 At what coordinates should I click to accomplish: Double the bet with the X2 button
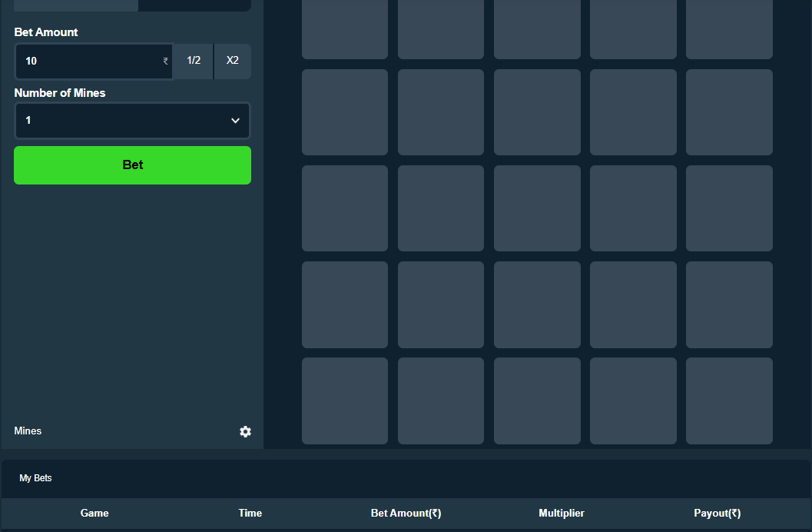[x=233, y=61]
